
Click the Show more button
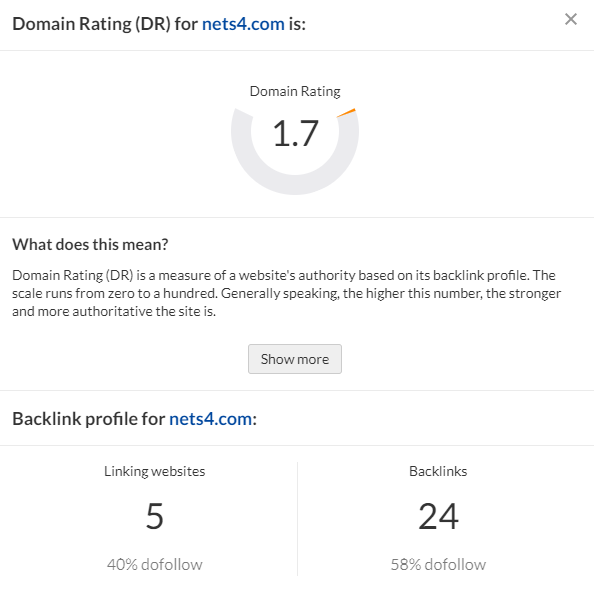[x=295, y=359]
